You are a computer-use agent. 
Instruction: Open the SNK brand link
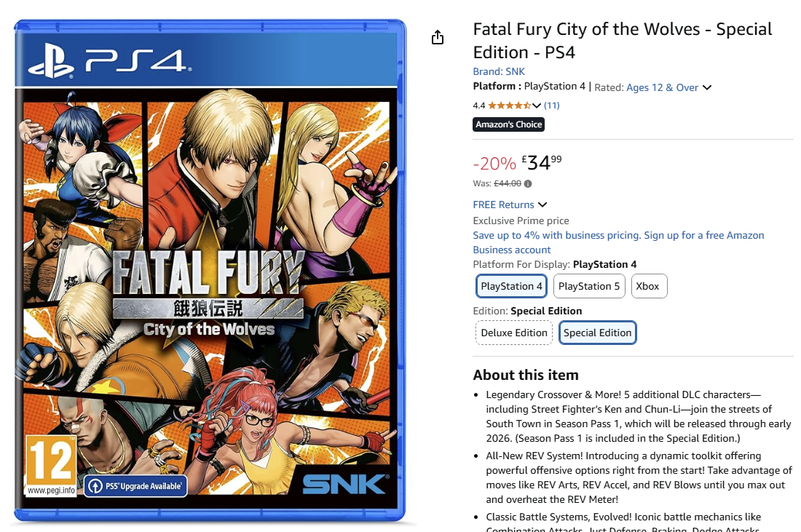(x=499, y=71)
